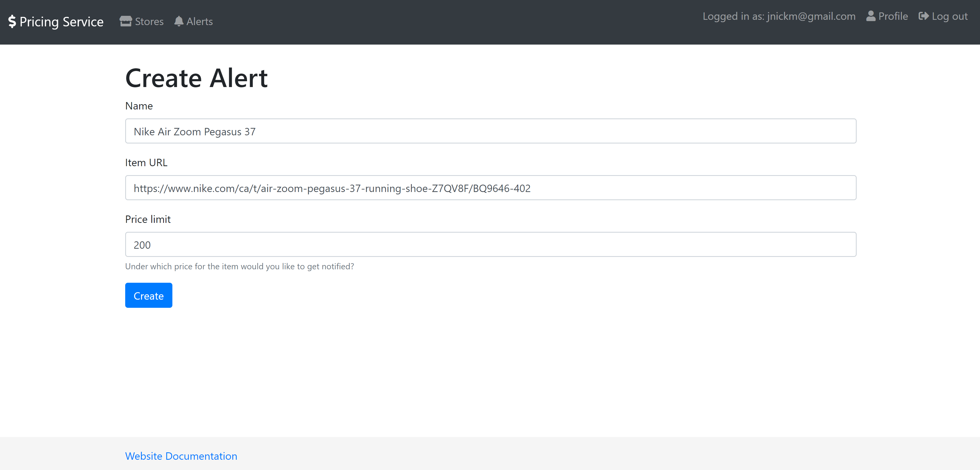Open the Profile page

[x=887, y=16]
